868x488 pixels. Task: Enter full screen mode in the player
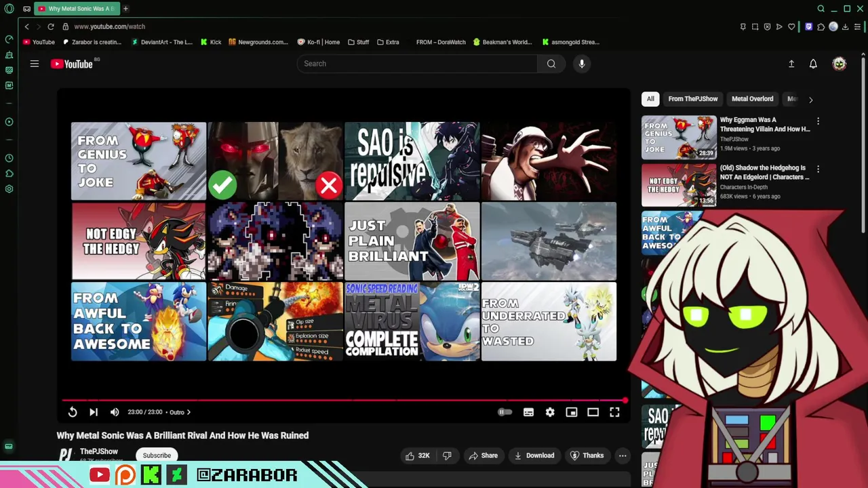614,412
